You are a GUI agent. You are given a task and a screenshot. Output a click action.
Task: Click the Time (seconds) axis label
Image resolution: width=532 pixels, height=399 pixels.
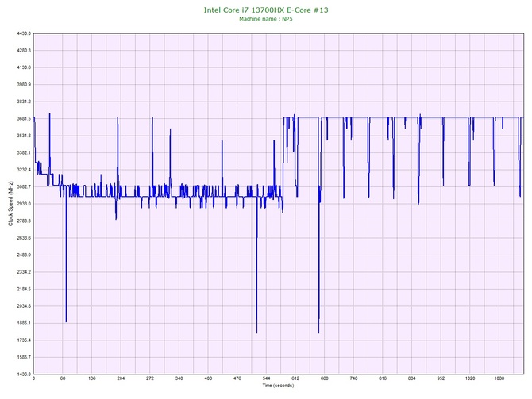[278, 386]
